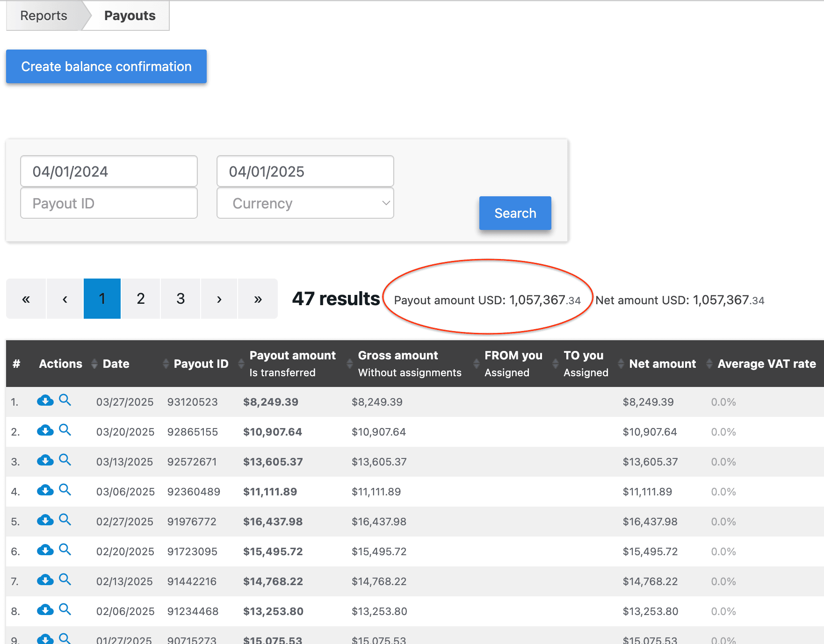Image resolution: width=824 pixels, height=644 pixels.
Task: Select the Payouts breadcrumb tab
Action: point(130,15)
